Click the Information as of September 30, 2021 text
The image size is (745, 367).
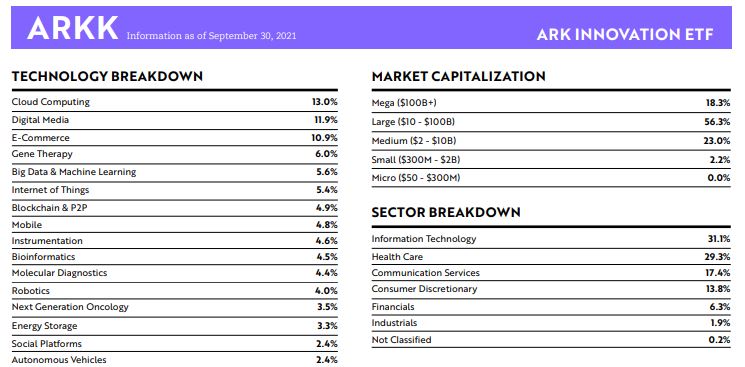pos(211,36)
